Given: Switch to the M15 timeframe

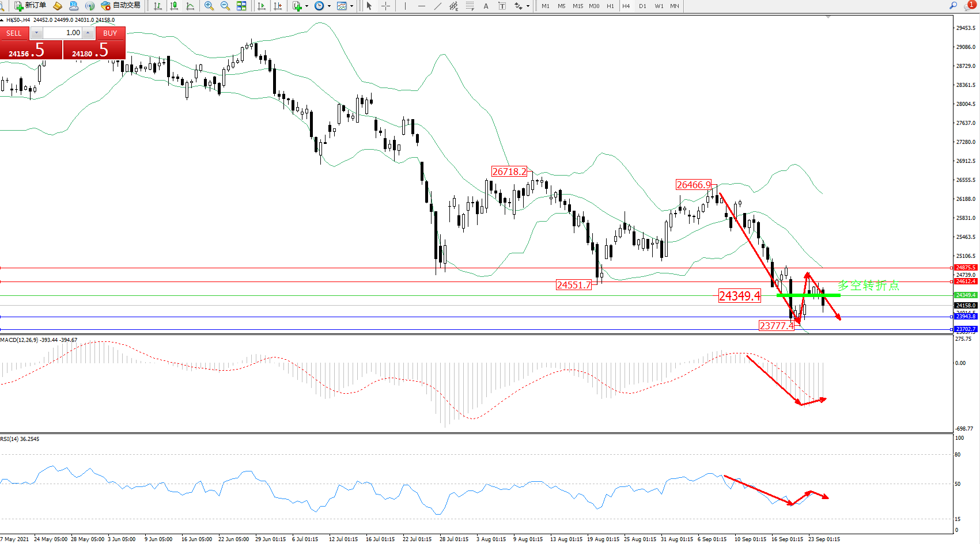Looking at the screenshot, I should click(578, 6).
